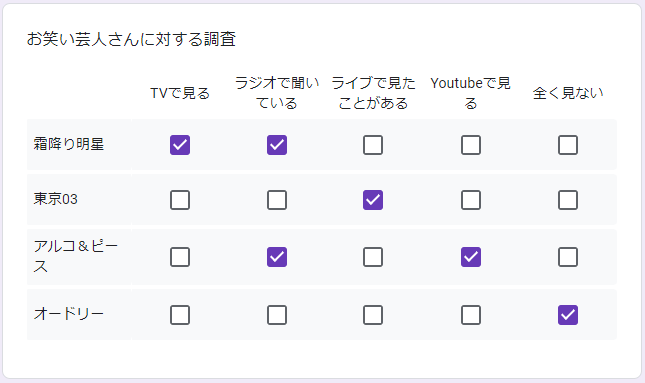Uncheck TVで見る for 霜降り明星
Screen dimensions: 645x383
point(180,145)
